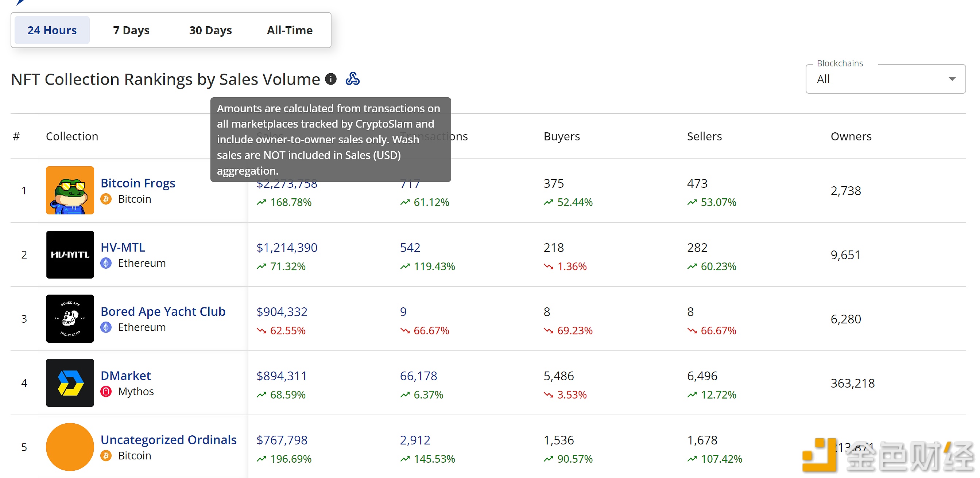Open the Bitcoin Frogs collection link
Viewport: 980px width, 478px height.
(138, 183)
